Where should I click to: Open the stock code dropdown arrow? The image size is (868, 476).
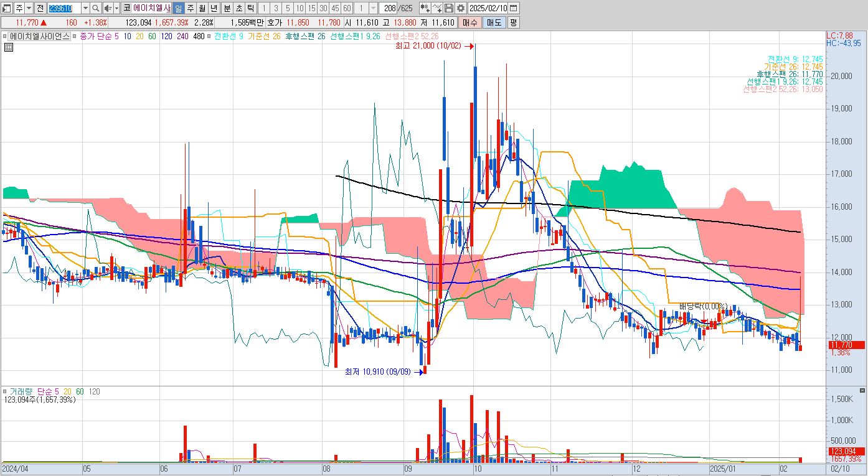(x=85, y=8)
